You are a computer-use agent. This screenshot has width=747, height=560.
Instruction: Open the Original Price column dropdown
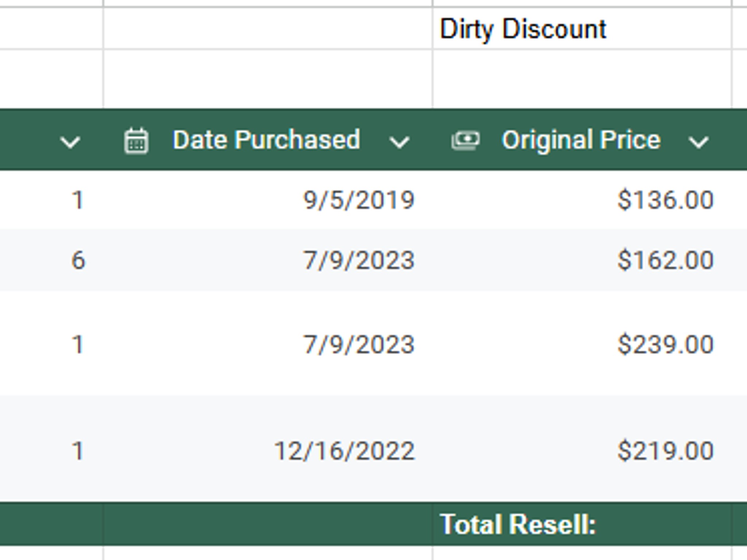pyautogui.click(x=698, y=141)
